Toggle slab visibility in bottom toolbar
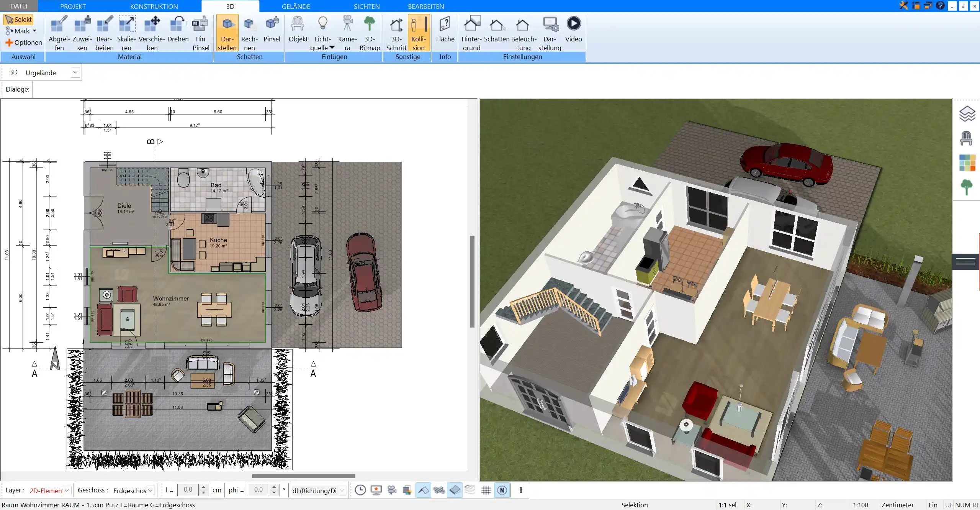Screen dimensions: 980x510 tap(455, 490)
